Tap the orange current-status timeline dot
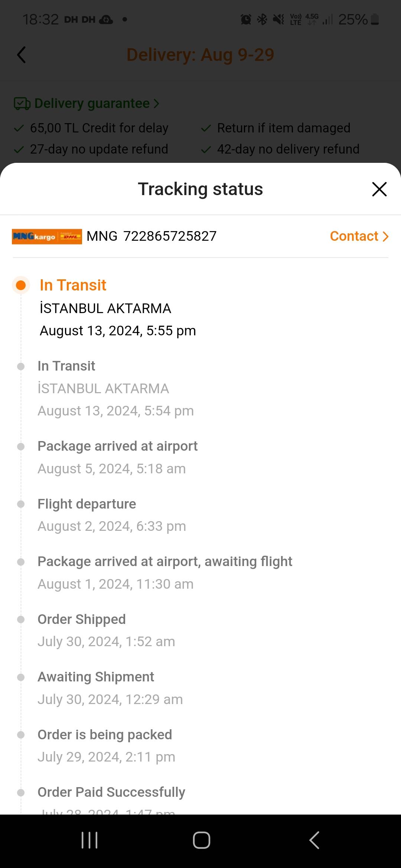 coord(21,285)
